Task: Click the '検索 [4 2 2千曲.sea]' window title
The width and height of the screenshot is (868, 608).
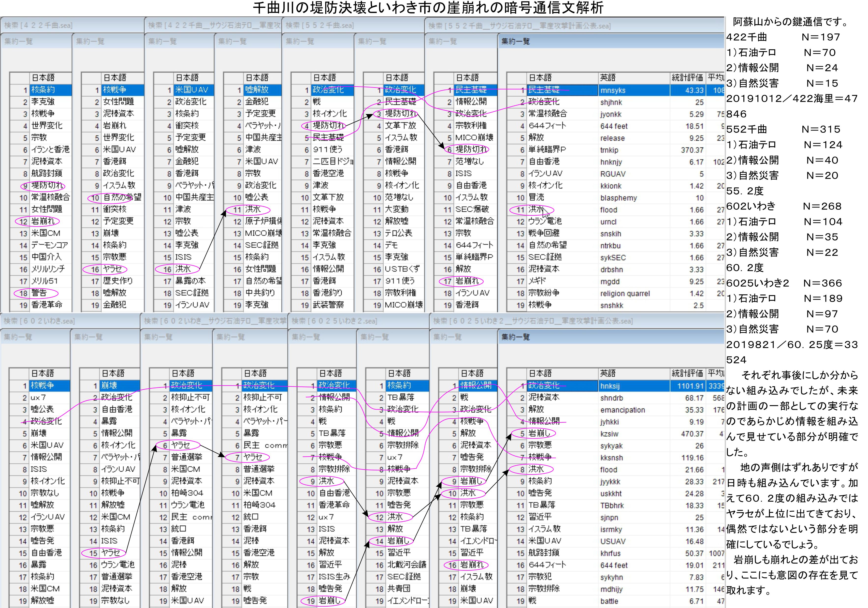Action: tap(38, 25)
